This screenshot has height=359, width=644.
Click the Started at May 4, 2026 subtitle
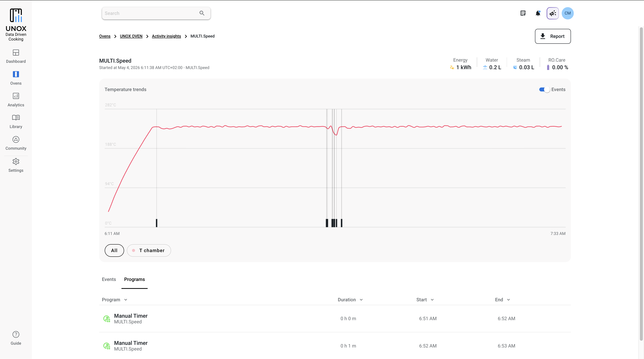[x=154, y=68]
